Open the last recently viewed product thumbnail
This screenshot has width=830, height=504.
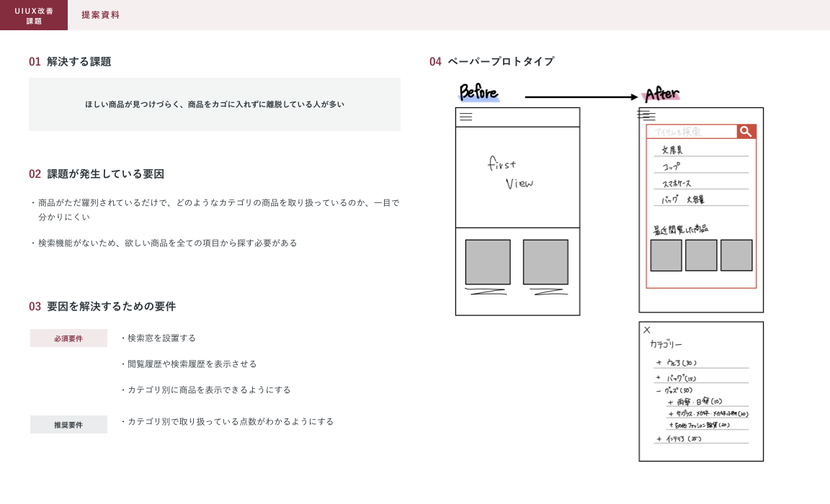coord(736,256)
